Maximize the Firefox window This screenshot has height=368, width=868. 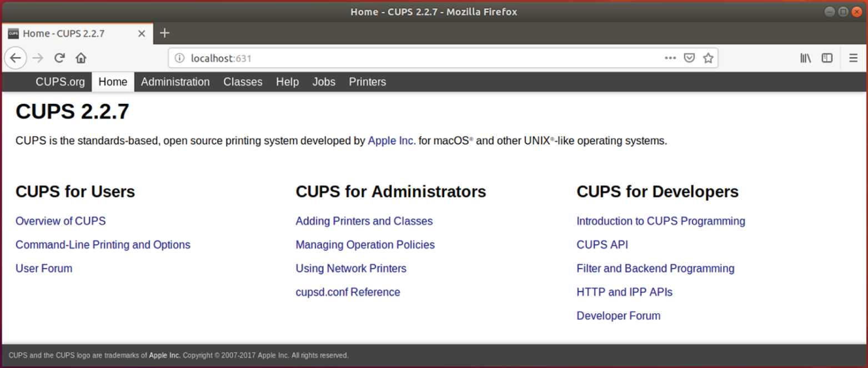point(842,12)
